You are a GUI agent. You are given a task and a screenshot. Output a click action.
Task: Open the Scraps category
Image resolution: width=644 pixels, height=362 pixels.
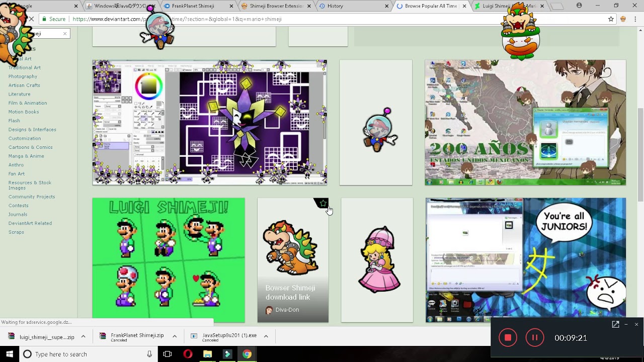click(16, 232)
